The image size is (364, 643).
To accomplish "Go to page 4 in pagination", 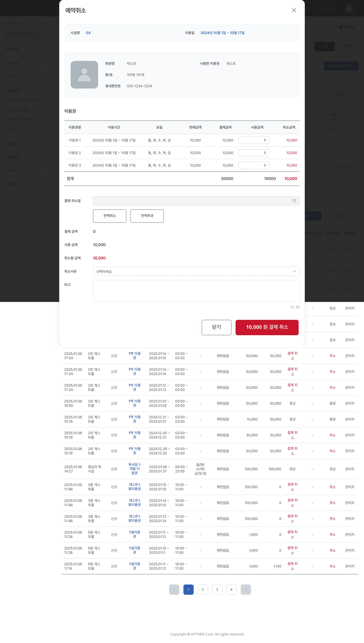I will (231, 589).
